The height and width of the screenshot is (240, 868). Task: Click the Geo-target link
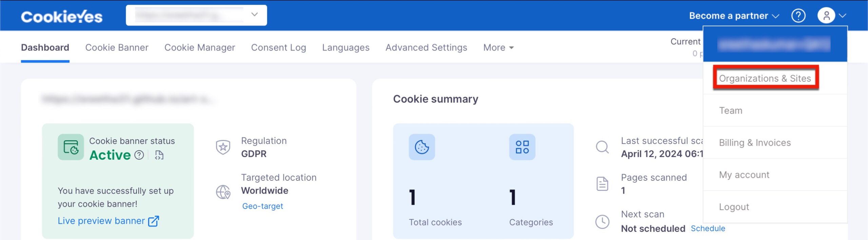263,206
